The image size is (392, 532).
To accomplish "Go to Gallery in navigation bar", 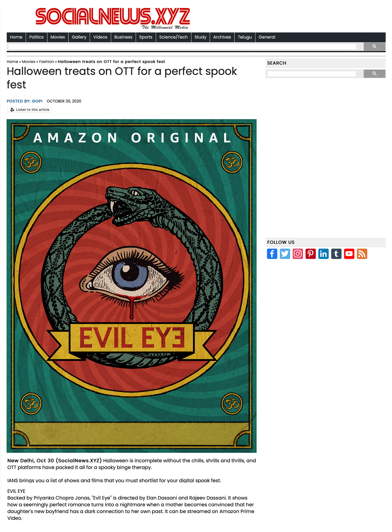I will pos(79,37).
